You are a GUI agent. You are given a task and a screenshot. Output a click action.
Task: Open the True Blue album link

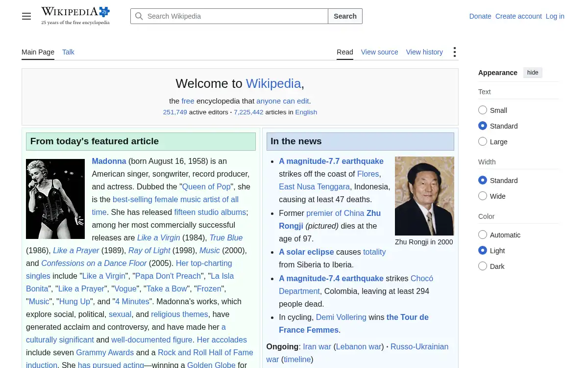point(226,237)
